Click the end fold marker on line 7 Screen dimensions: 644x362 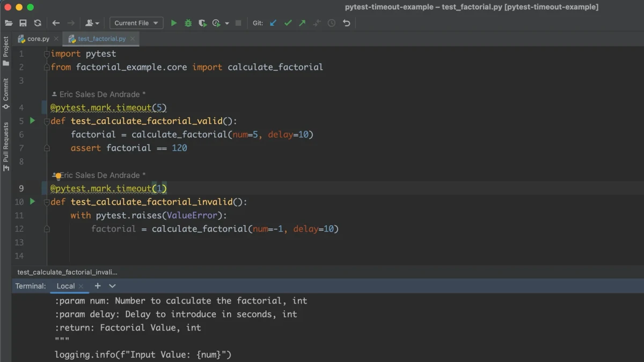point(47,148)
